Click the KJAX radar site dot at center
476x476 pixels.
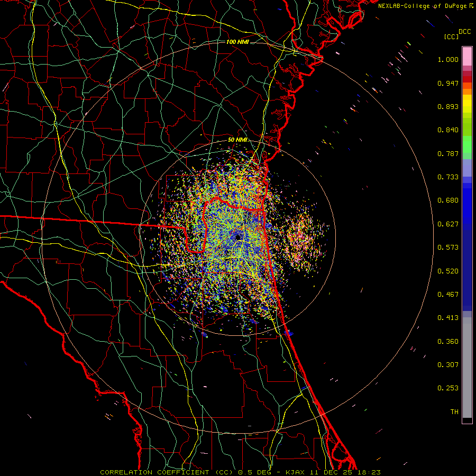[238, 237]
